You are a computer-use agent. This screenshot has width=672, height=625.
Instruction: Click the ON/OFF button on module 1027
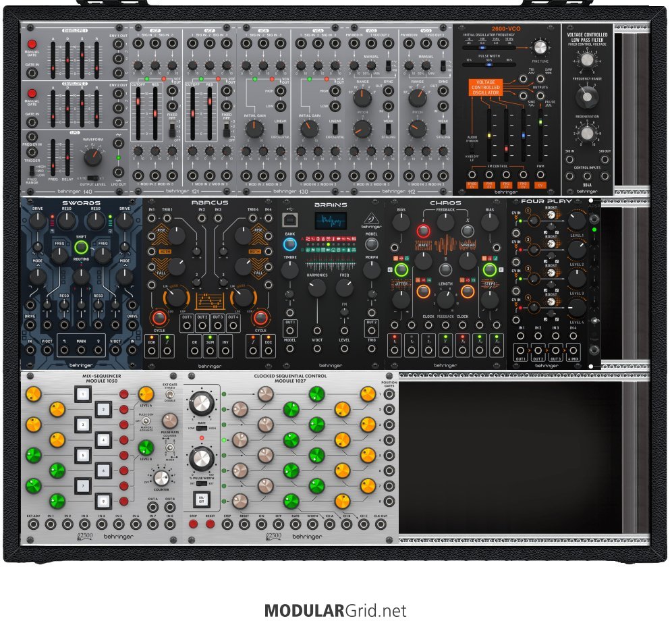202,499
